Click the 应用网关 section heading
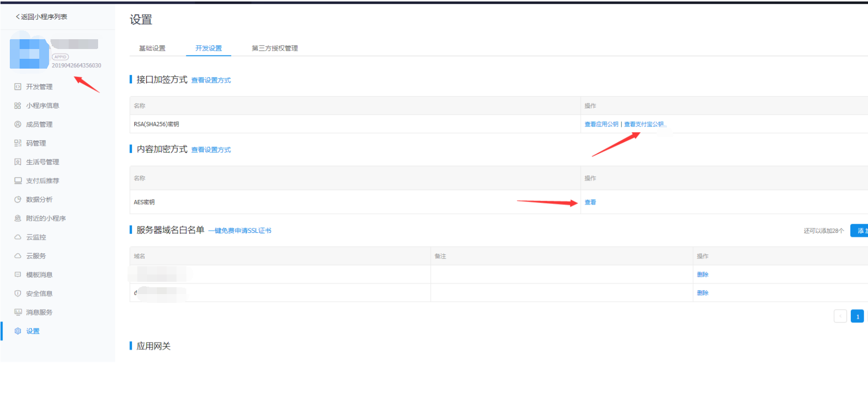Viewport: 868px width, 397px height. click(153, 346)
